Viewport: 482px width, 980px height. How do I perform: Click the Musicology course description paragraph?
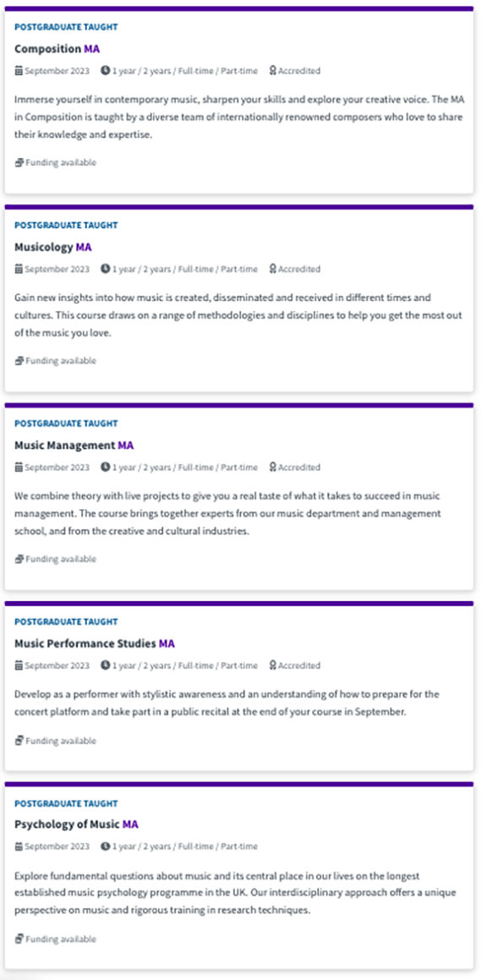(238, 315)
